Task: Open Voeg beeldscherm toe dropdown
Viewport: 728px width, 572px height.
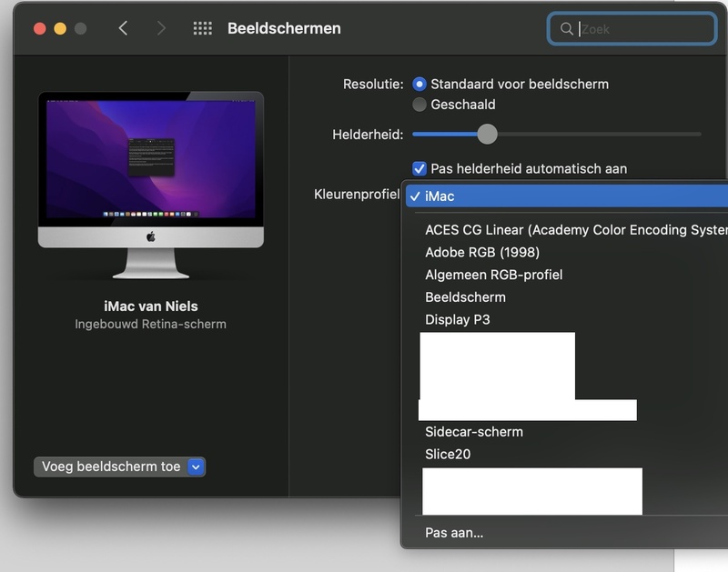Action: pyautogui.click(x=119, y=467)
